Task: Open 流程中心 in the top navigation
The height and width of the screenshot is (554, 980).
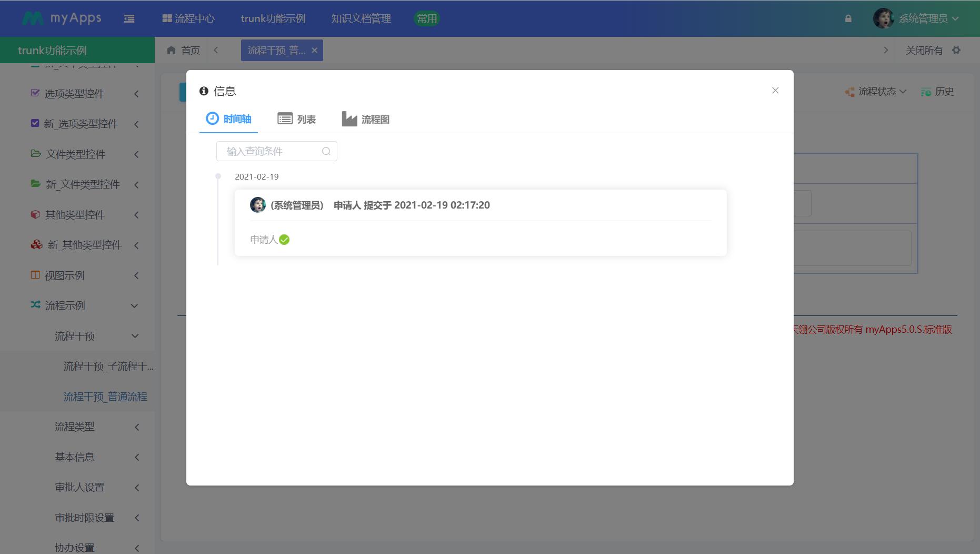Action: point(188,18)
